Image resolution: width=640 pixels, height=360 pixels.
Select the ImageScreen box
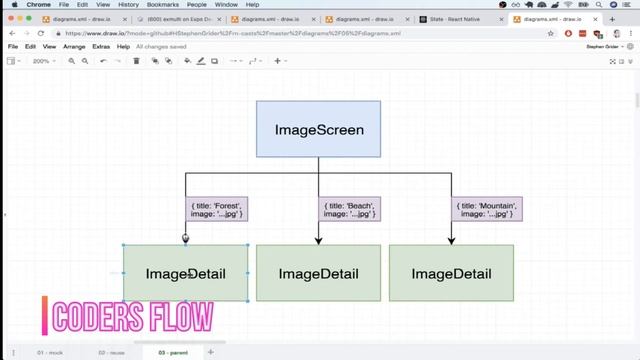[318, 129]
